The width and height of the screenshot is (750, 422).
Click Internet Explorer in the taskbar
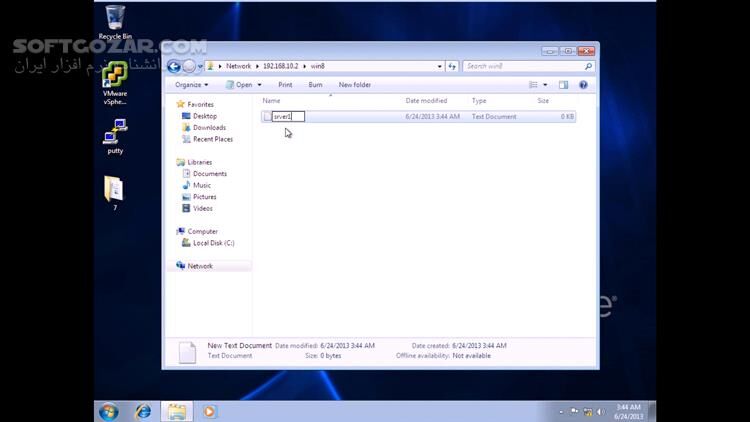(143, 411)
